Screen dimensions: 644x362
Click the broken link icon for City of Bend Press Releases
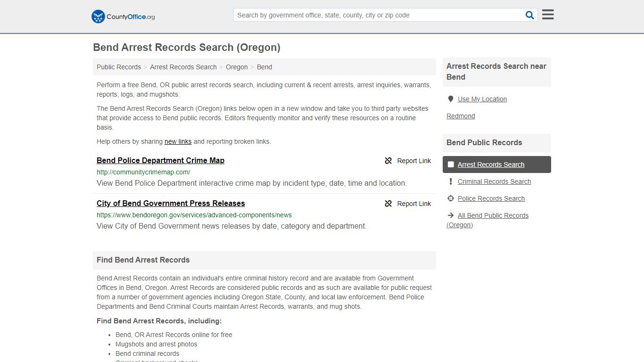click(x=388, y=204)
